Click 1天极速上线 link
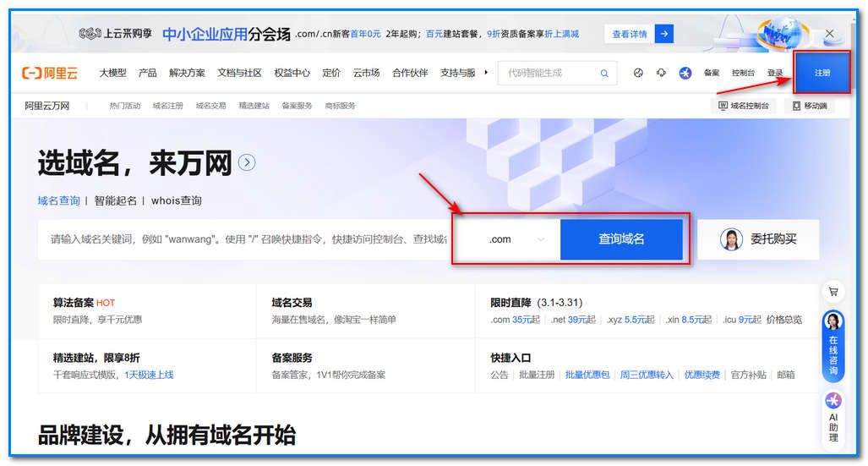Screen dimensions: 868x466 [149, 376]
